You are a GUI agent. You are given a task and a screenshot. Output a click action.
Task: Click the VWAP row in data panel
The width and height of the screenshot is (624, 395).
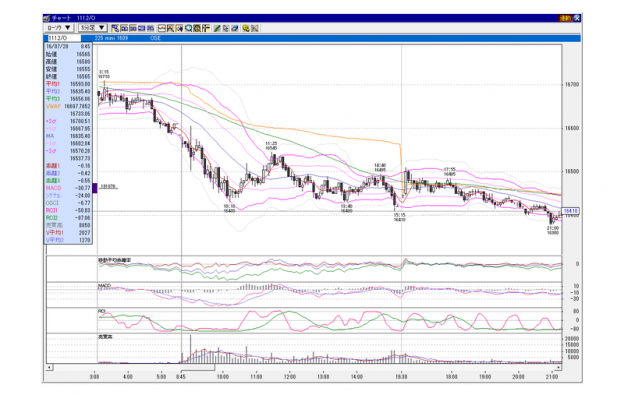[68, 106]
